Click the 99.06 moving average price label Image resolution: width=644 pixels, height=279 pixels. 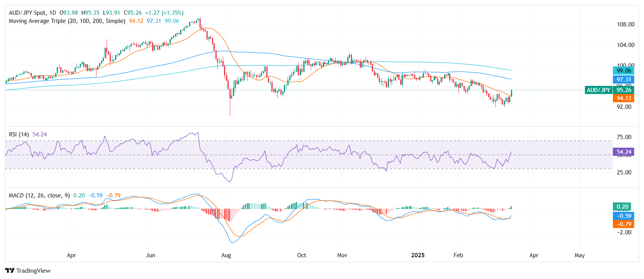pyautogui.click(x=623, y=71)
